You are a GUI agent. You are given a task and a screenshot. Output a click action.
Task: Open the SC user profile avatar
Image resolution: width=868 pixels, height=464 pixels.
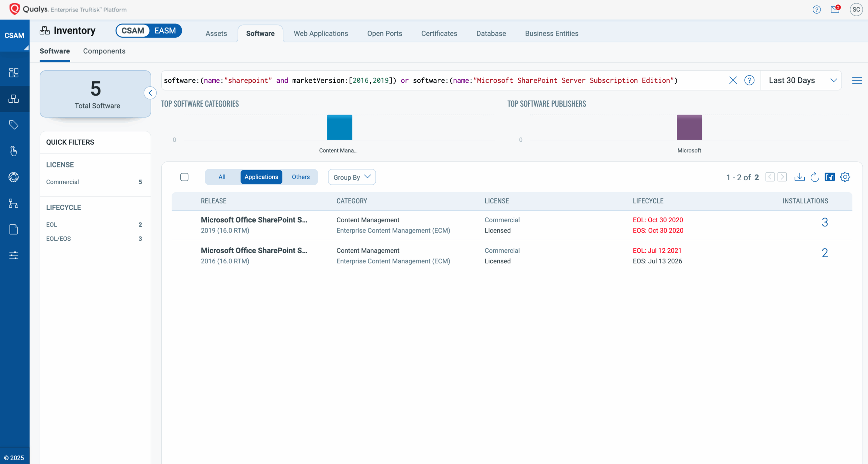856,9
